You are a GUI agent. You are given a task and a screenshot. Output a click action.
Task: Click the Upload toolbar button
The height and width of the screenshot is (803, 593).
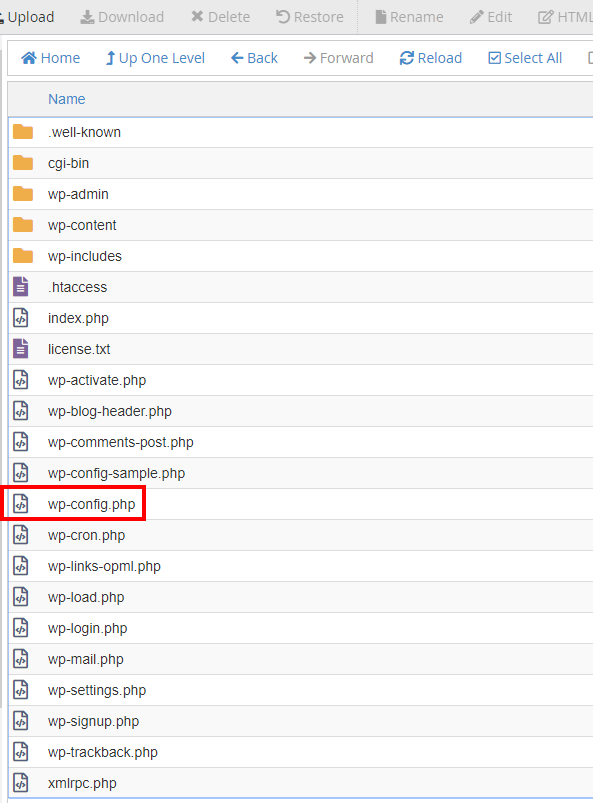(27, 17)
